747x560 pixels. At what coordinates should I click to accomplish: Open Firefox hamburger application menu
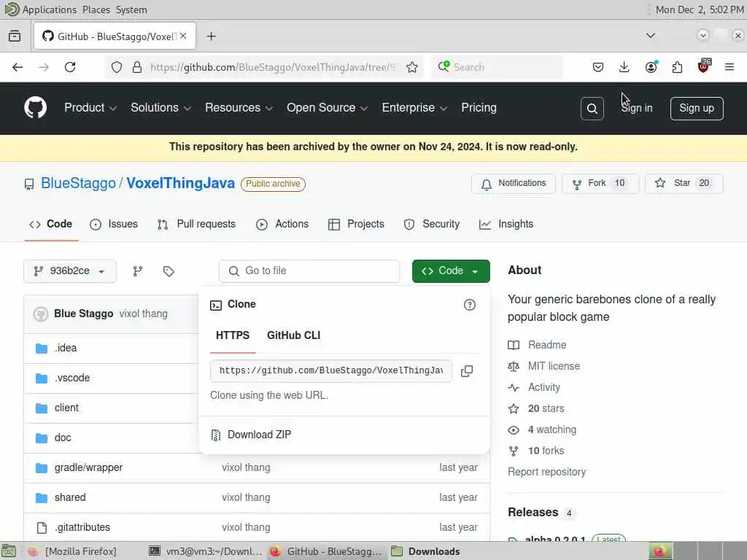click(729, 67)
